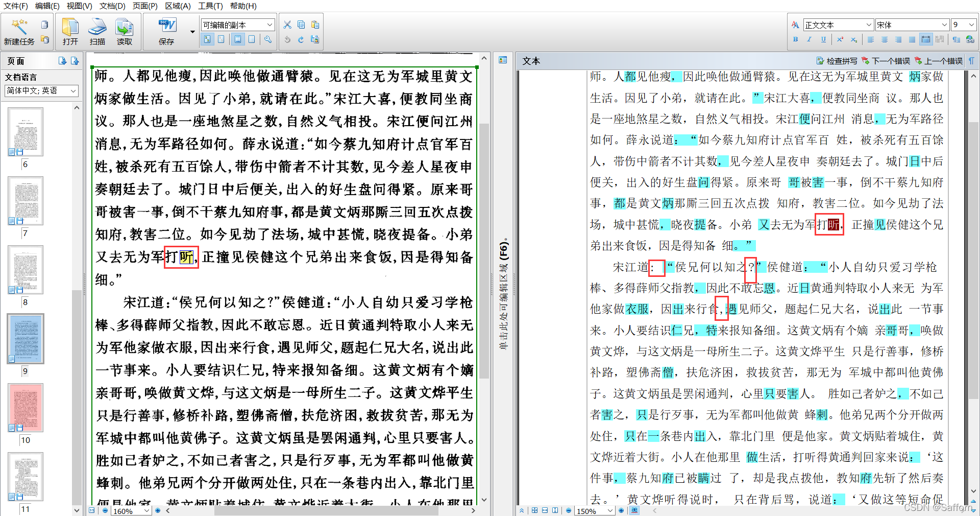Click the hyperlink globe icon

pyautogui.click(x=970, y=39)
